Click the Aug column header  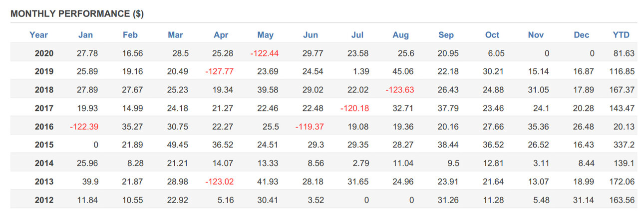point(400,35)
